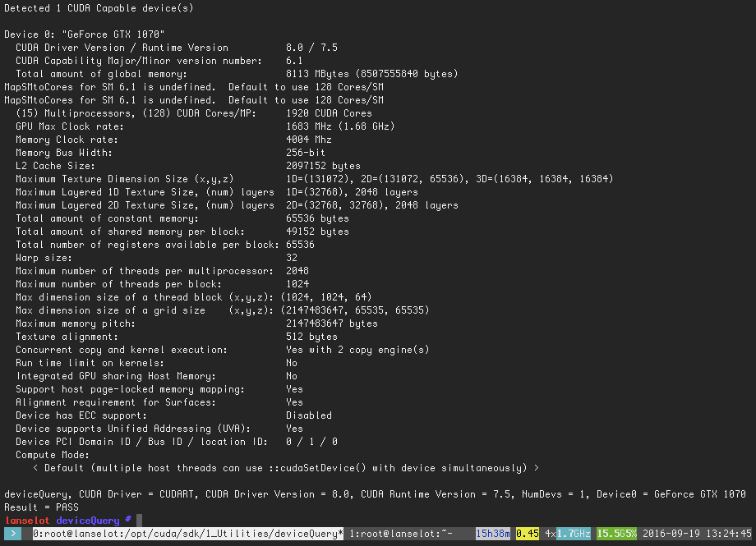Image resolution: width=756 pixels, height=546 pixels.
Task: Click the blue 'deviceQuery' directory in prompt
Action: pyautogui.click(x=88, y=521)
